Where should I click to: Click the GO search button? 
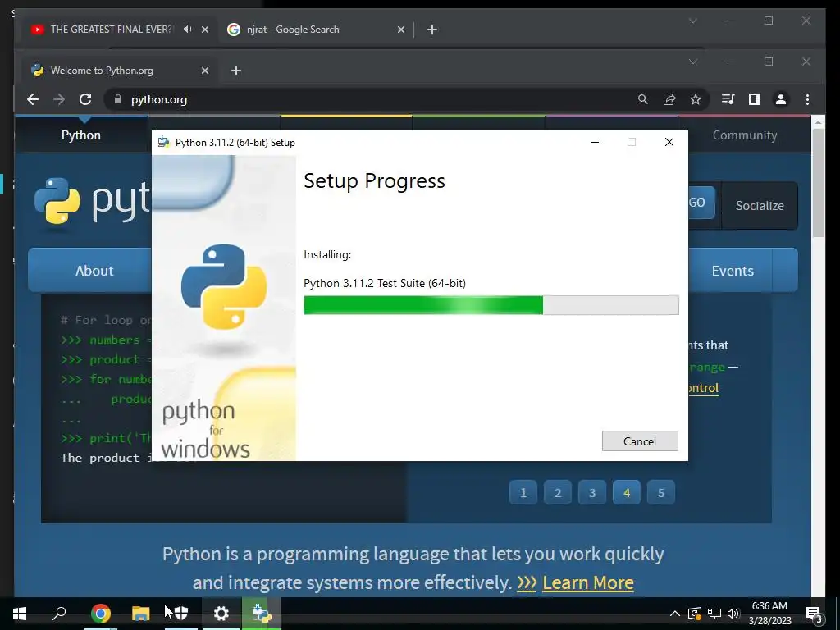[701, 203]
